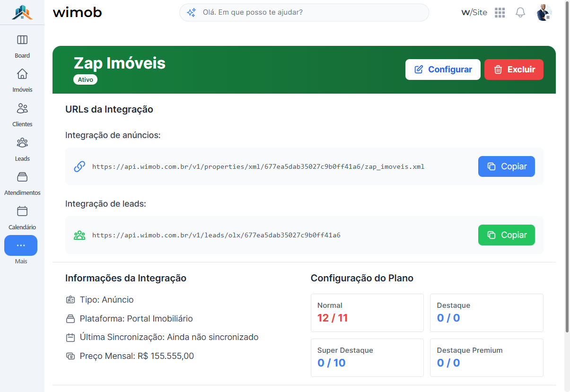Click the Ativo status badge
The width and height of the screenshot is (570, 392).
click(85, 79)
